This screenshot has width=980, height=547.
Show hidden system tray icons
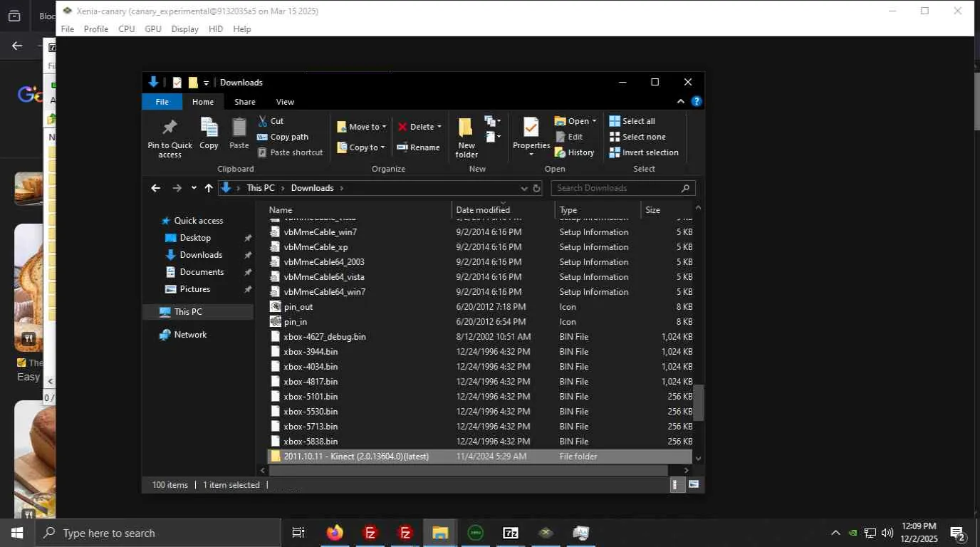click(835, 533)
